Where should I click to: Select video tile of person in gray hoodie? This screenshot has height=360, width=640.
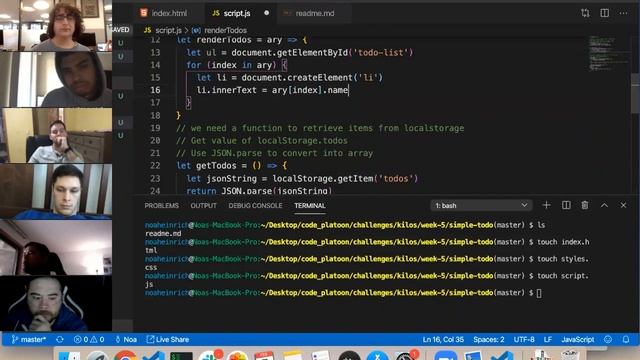pos(56,80)
